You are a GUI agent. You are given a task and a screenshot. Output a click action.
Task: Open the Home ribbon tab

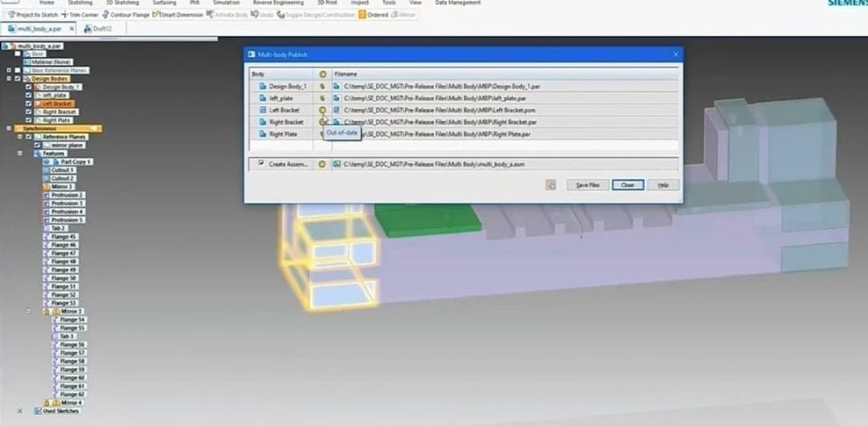click(47, 3)
